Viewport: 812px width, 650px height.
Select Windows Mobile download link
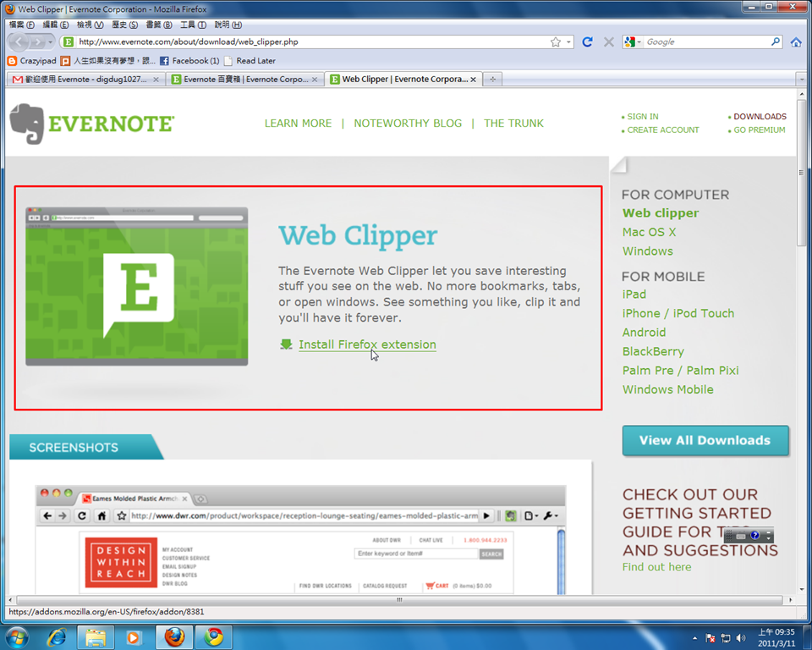(667, 390)
